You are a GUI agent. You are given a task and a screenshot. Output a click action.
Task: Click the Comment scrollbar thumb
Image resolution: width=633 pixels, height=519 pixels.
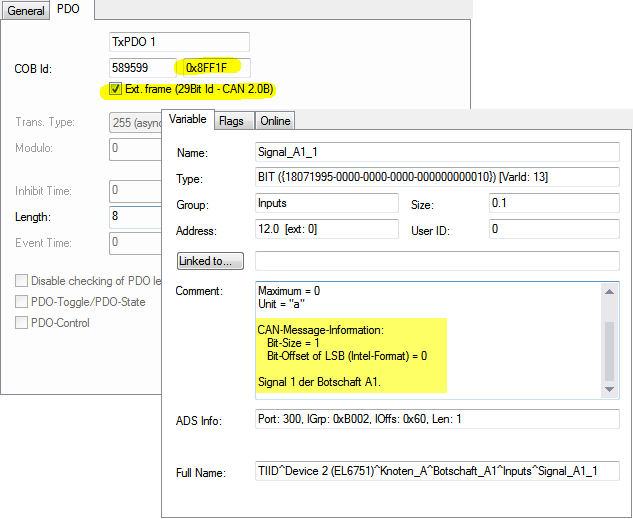pyautogui.click(x=610, y=351)
